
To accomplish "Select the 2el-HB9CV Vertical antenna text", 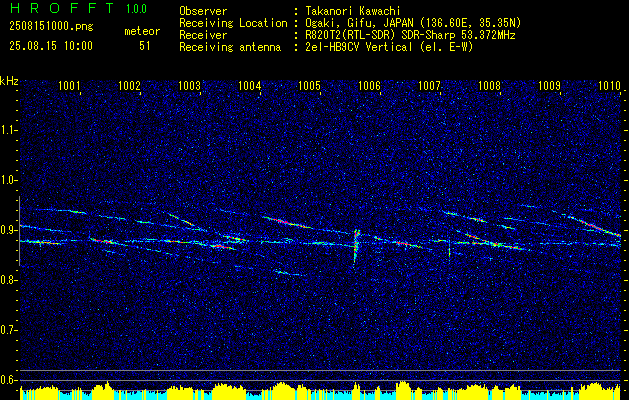I will [x=387, y=47].
